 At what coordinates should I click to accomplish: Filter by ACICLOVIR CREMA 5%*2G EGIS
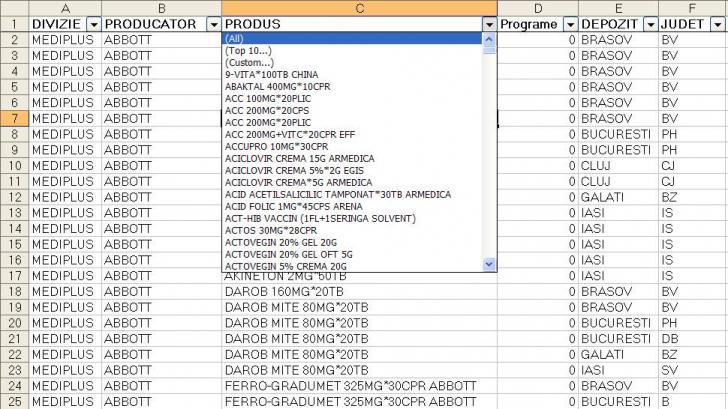(x=352, y=171)
